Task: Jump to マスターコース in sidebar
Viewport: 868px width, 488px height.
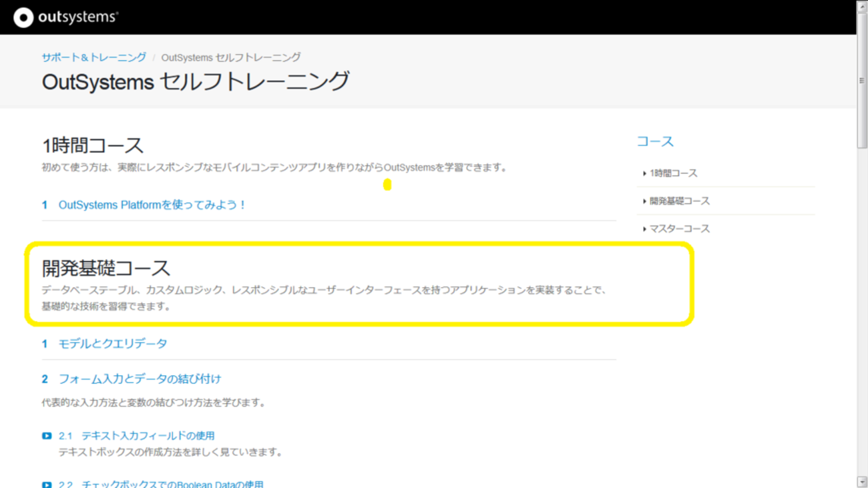Action: pyautogui.click(x=679, y=229)
